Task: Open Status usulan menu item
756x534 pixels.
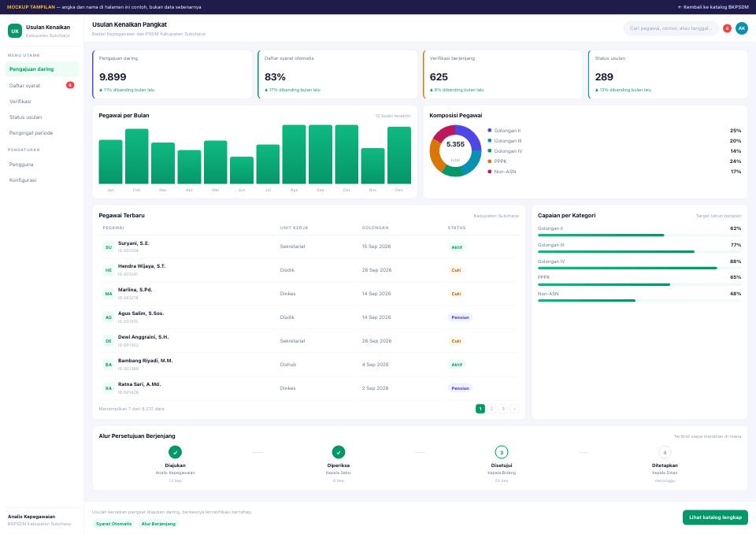Action: tap(42, 117)
